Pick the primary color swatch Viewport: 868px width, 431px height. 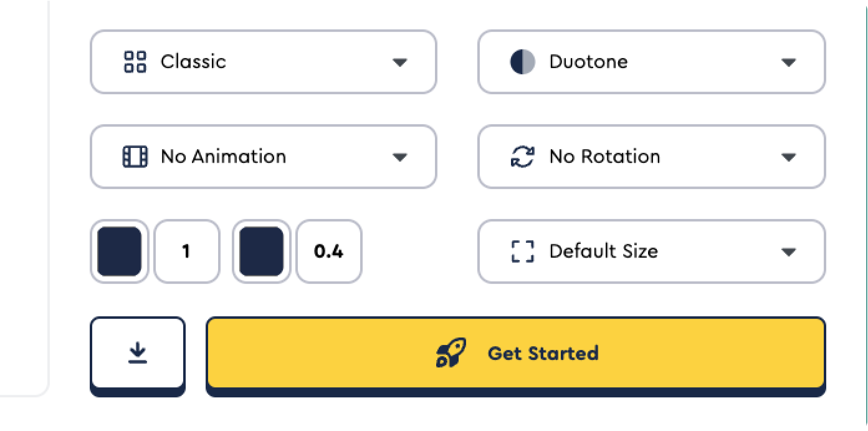120,251
